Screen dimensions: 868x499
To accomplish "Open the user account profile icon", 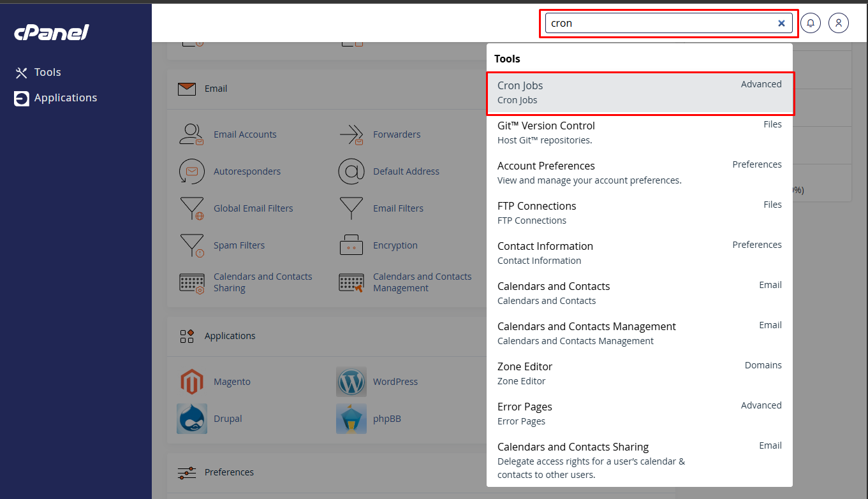I will [x=839, y=23].
